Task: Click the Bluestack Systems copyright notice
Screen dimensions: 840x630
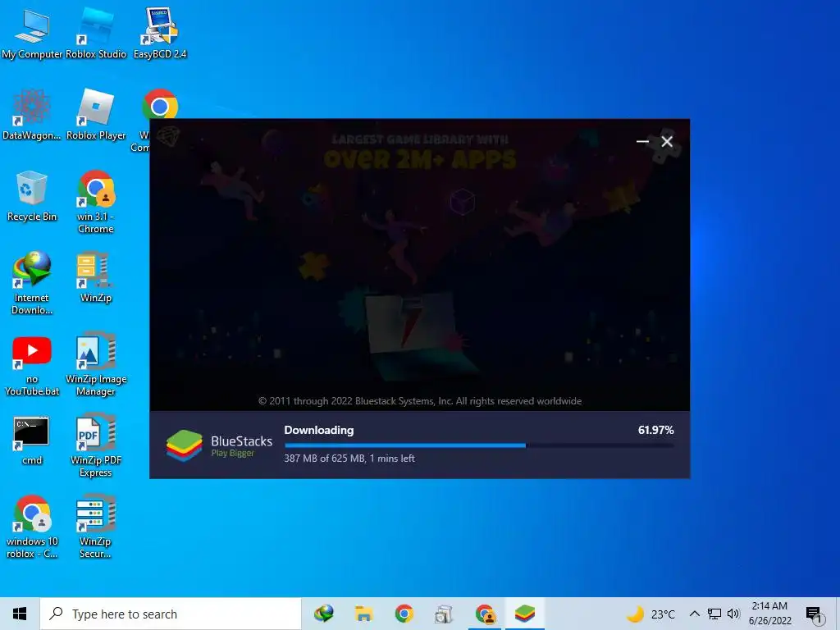Action: tap(420, 401)
